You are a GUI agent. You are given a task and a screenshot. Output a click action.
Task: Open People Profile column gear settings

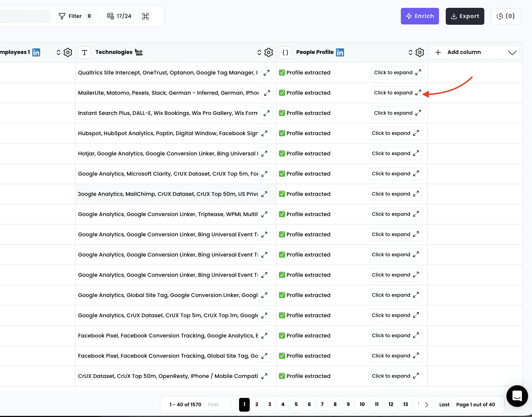click(x=420, y=52)
